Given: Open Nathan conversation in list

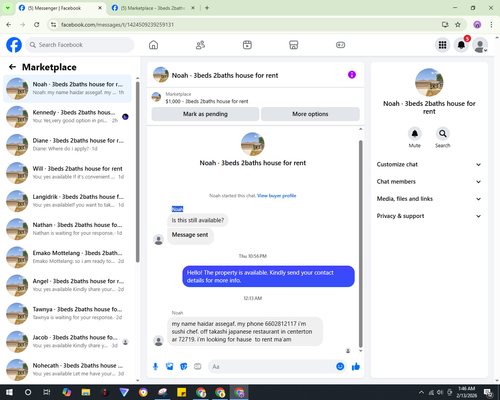Looking at the screenshot, I should pos(68,229).
